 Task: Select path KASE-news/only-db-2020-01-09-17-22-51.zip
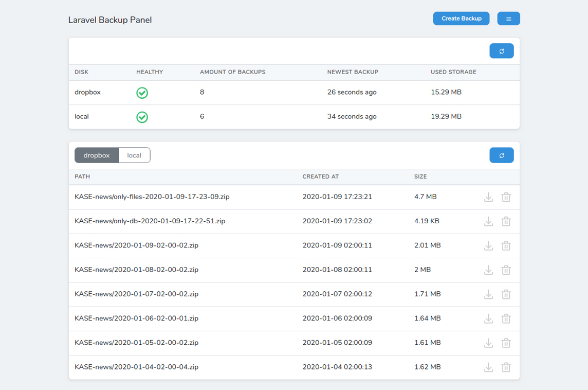(150, 221)
